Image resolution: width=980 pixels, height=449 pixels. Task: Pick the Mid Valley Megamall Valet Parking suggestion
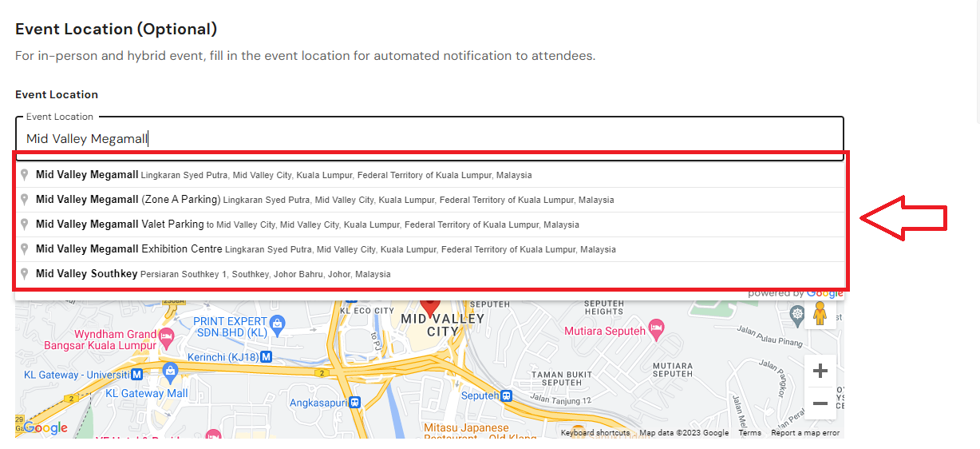pyautogui.click(x=430, y=224)
